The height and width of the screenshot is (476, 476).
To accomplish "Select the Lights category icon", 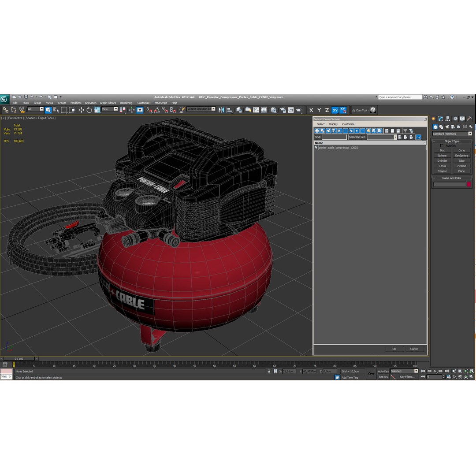I will [x=447, y=127].
